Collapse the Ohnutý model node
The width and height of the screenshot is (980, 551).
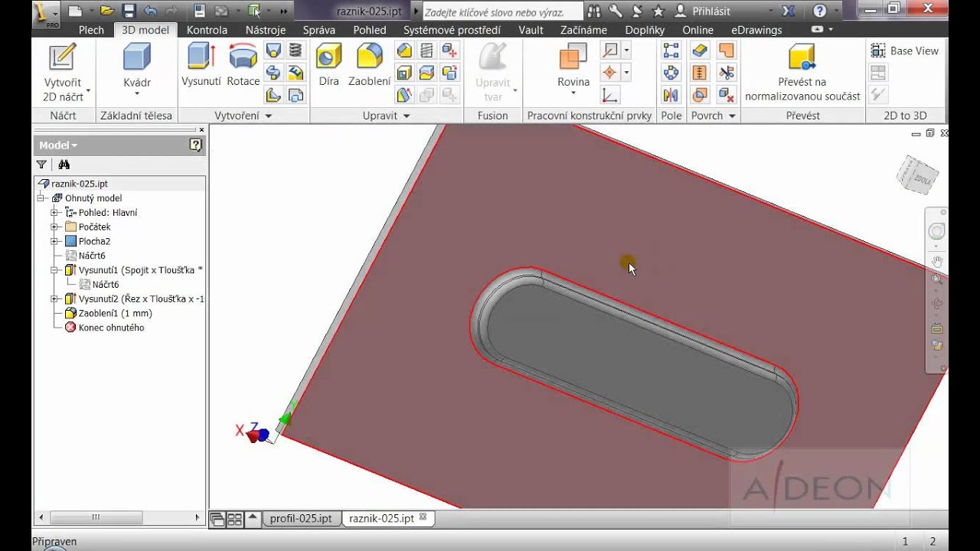point(41,198)
